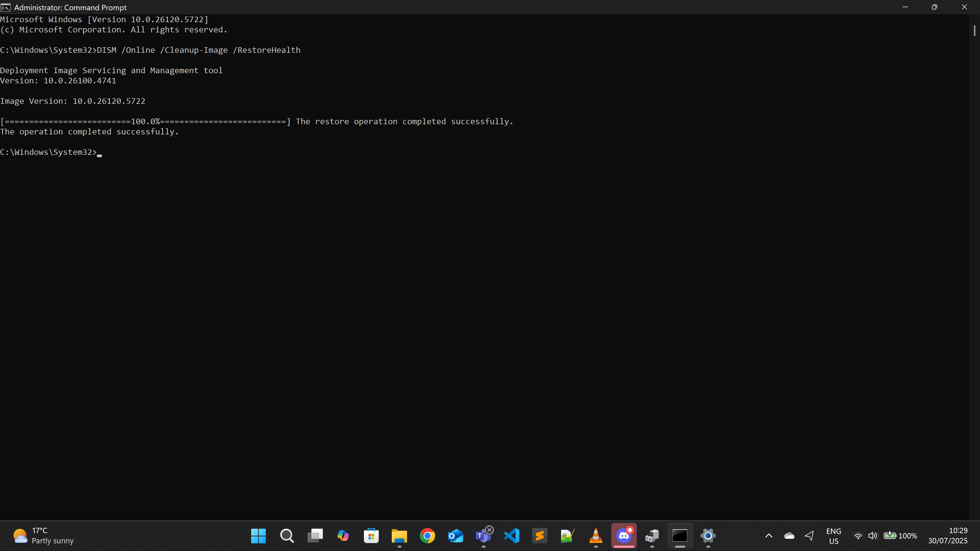
Task: Launch Copilot from the taskbar
Action: [x=343, y=536]
